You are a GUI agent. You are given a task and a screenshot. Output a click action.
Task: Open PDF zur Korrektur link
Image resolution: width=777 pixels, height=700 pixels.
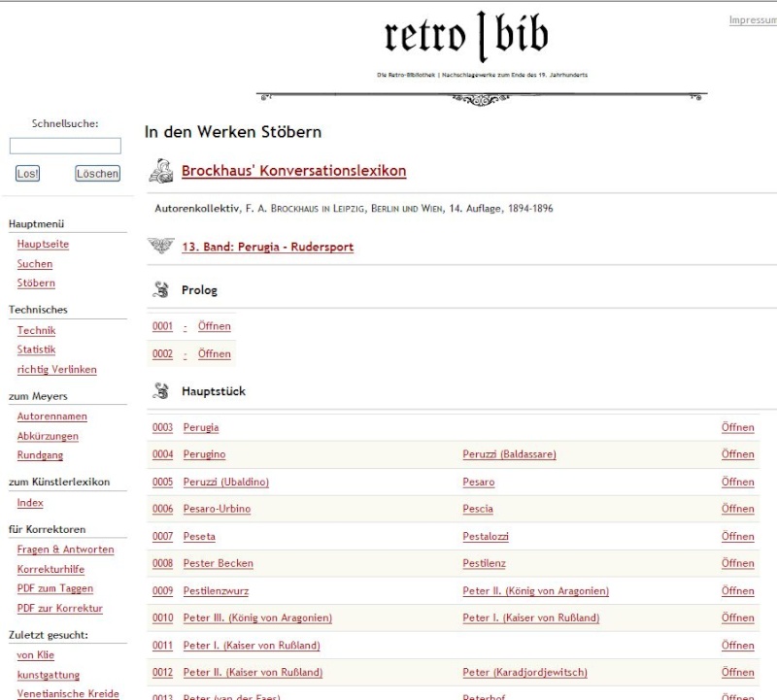(60, 609)
